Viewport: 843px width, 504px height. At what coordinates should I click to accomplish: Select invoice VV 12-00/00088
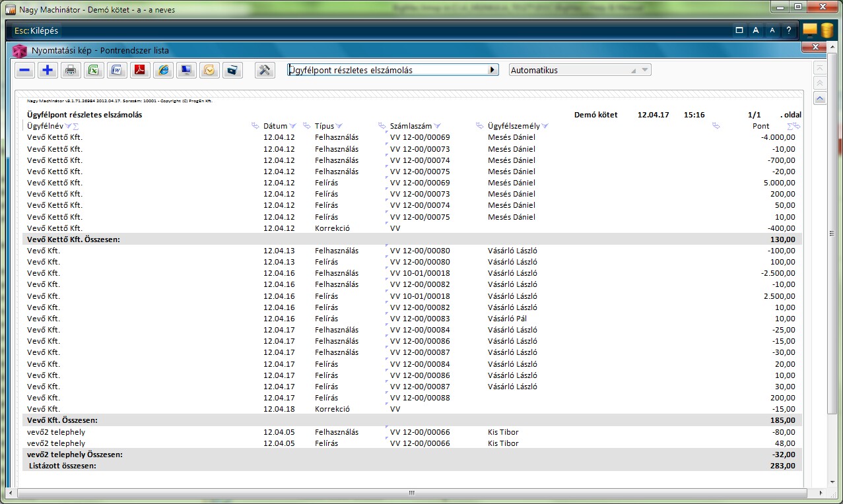pyautogui.click(x=420, y=398)
